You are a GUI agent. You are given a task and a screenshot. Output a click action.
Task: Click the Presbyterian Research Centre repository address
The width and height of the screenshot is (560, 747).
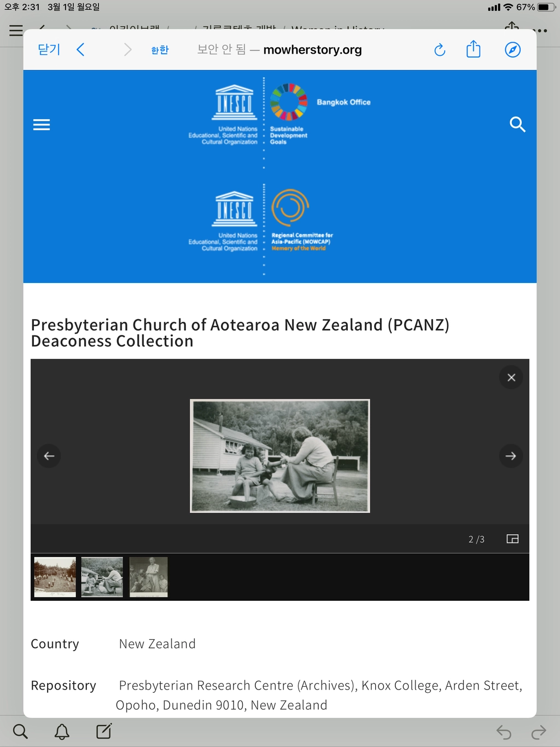(319, 695)
